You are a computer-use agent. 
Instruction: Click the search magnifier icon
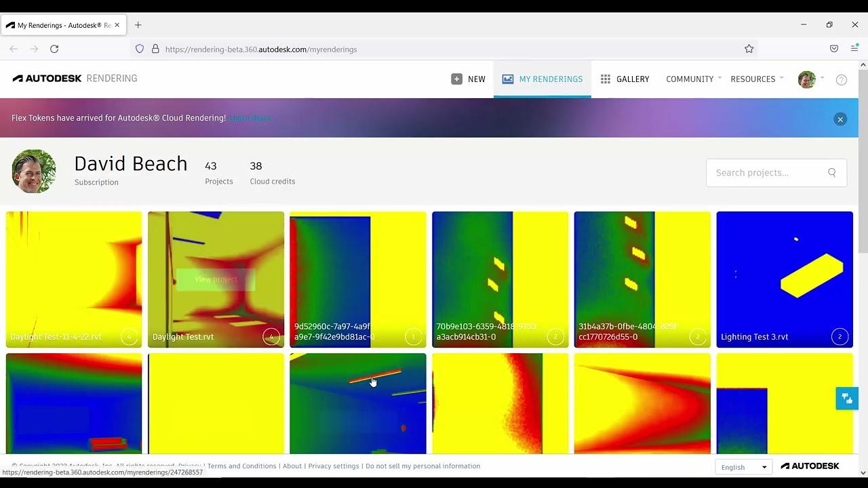click(832, 173)
